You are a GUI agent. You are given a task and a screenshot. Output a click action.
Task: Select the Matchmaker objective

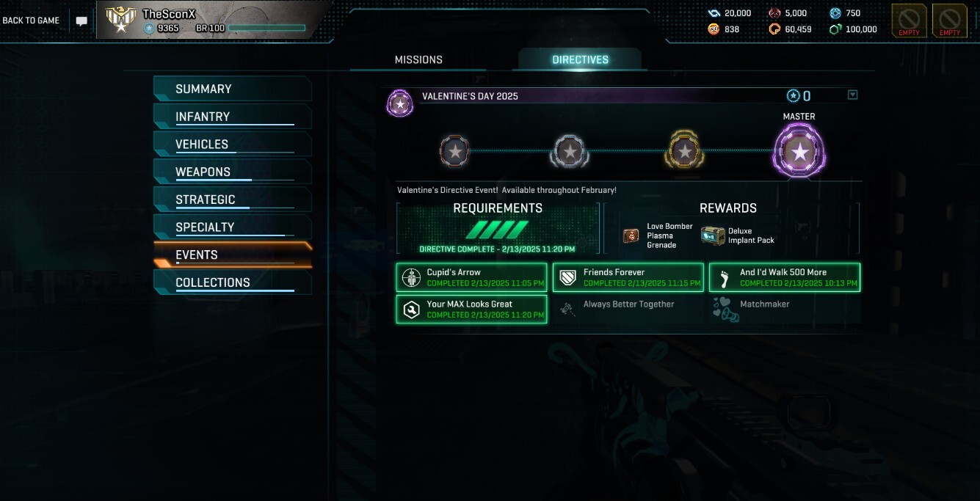pyautogui.click(x=784, y=309)
